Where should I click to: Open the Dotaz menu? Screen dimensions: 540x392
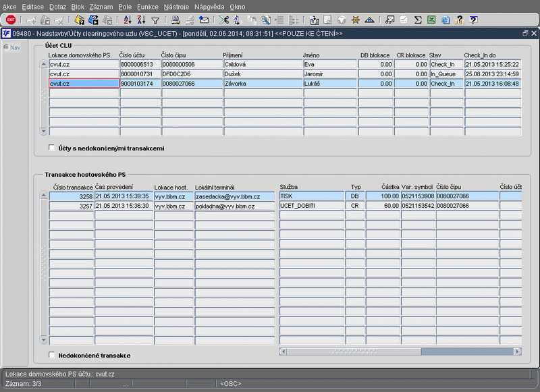point(57,7)
